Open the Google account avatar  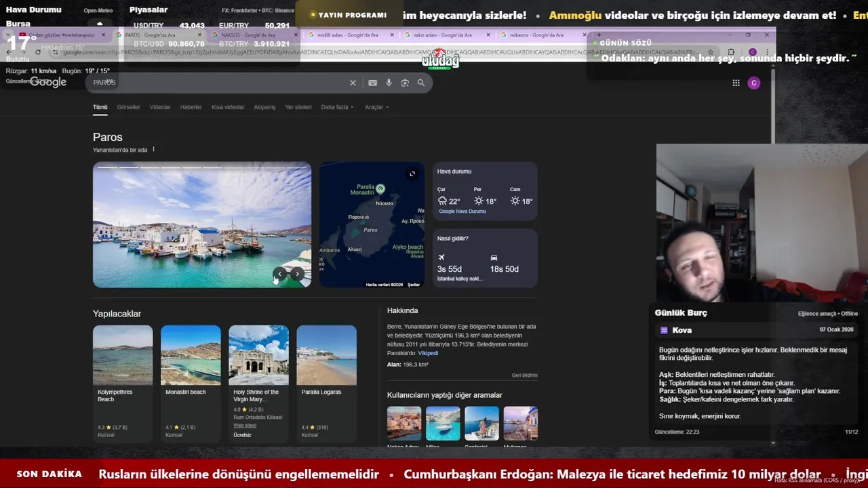coord(753,83)
